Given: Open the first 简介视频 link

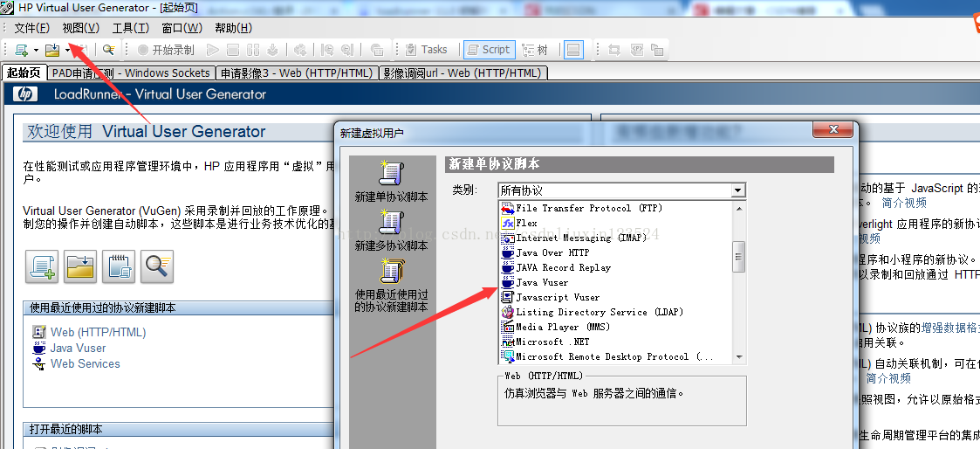Looking at the screenshot, I should [904, 203].
